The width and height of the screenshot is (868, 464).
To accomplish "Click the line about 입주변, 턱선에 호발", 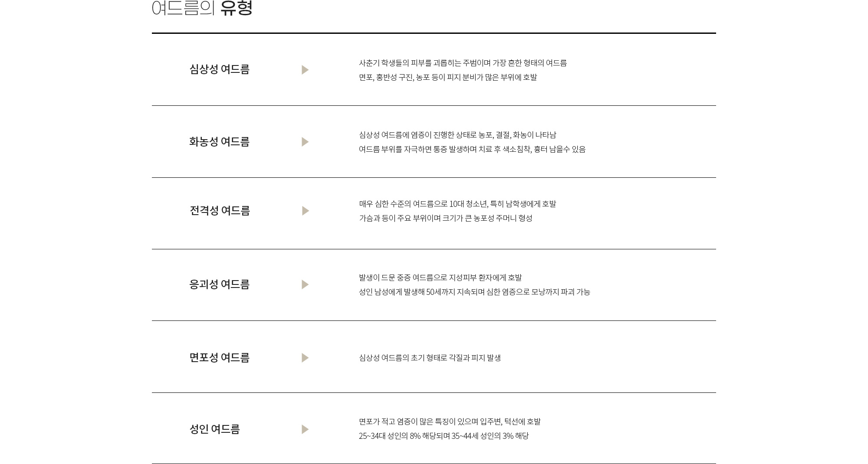I will coord(450,422).
